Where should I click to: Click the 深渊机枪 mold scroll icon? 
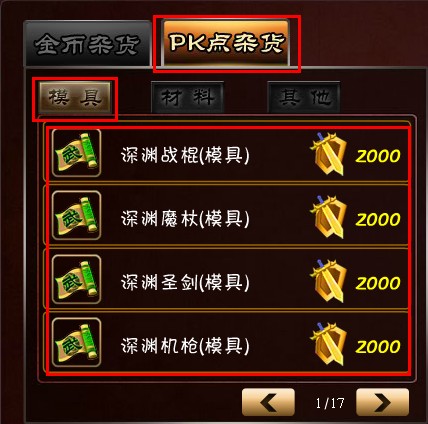[76, 343]
